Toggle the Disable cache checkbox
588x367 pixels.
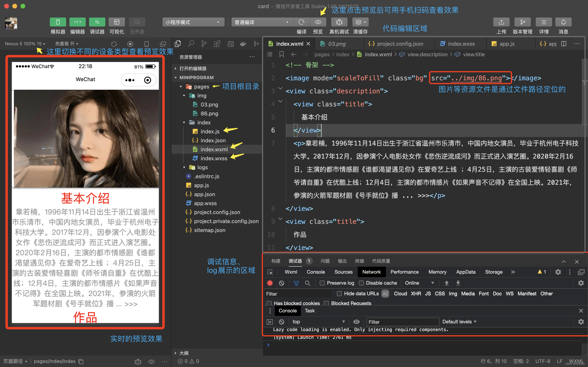pos(361,283)
